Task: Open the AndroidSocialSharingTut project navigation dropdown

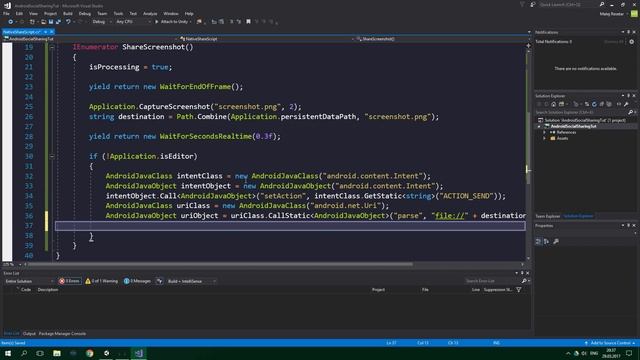Action: tap(90, 39)
